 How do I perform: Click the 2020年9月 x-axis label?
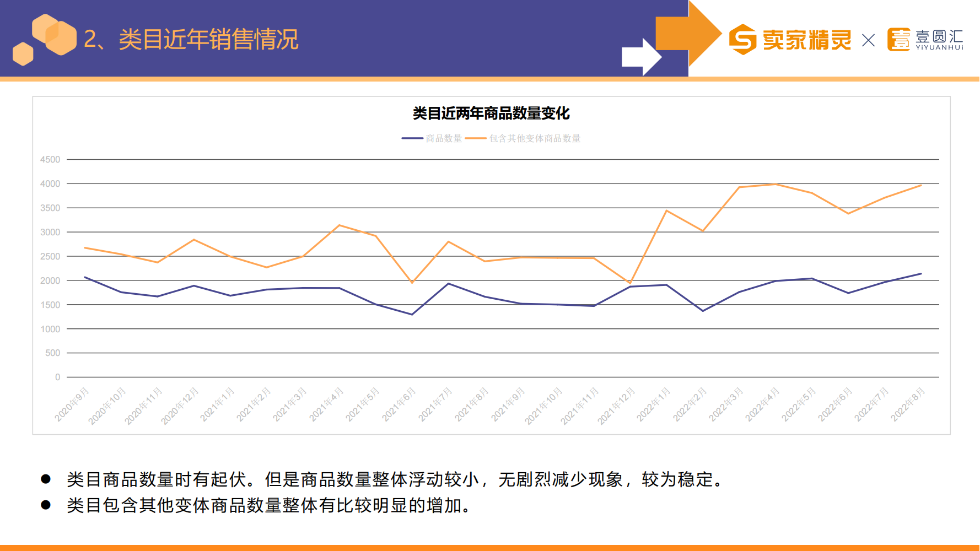72,404
